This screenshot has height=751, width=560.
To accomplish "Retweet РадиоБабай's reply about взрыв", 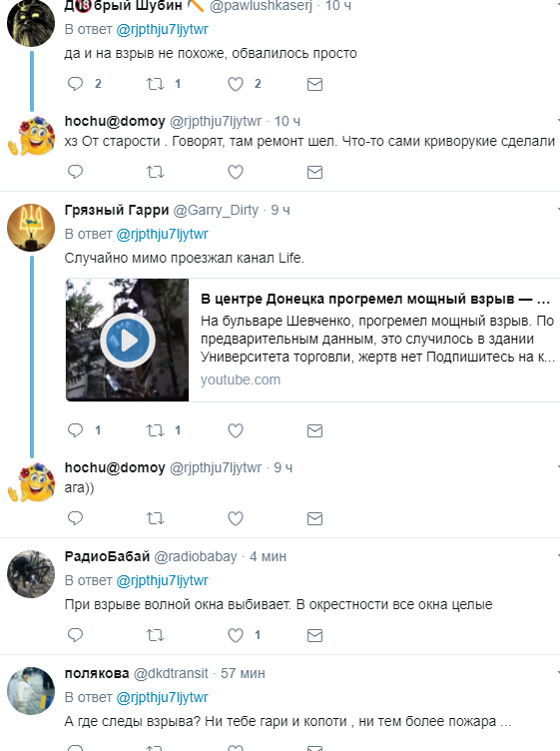I will pyautogui.click(x=155, y=635).
